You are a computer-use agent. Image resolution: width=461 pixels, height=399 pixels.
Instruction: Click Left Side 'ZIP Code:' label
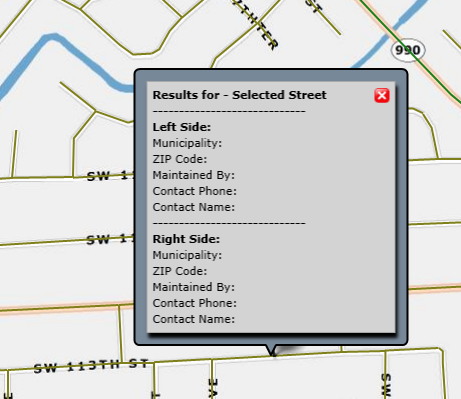[180, 159]
